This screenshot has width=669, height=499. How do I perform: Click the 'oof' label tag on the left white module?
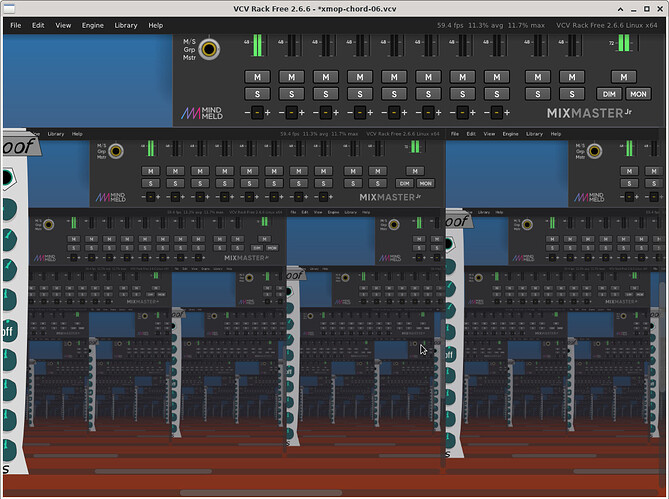pos(19,147)
